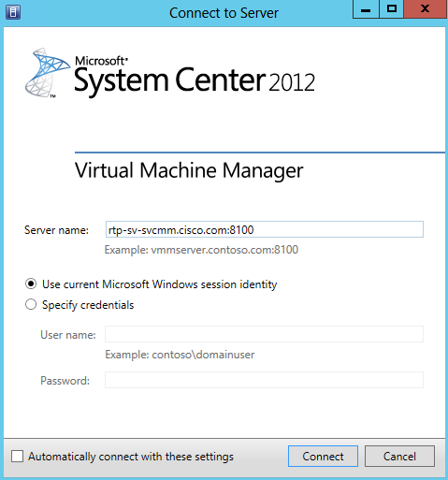
Task: Click the 'Example: vmmserver.contoso.com:8100' hint text
Action: pyautogui.click(x=201, y=250)
